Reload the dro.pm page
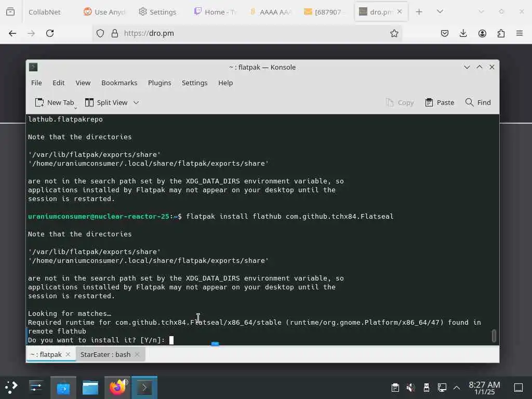 (50, 33)
